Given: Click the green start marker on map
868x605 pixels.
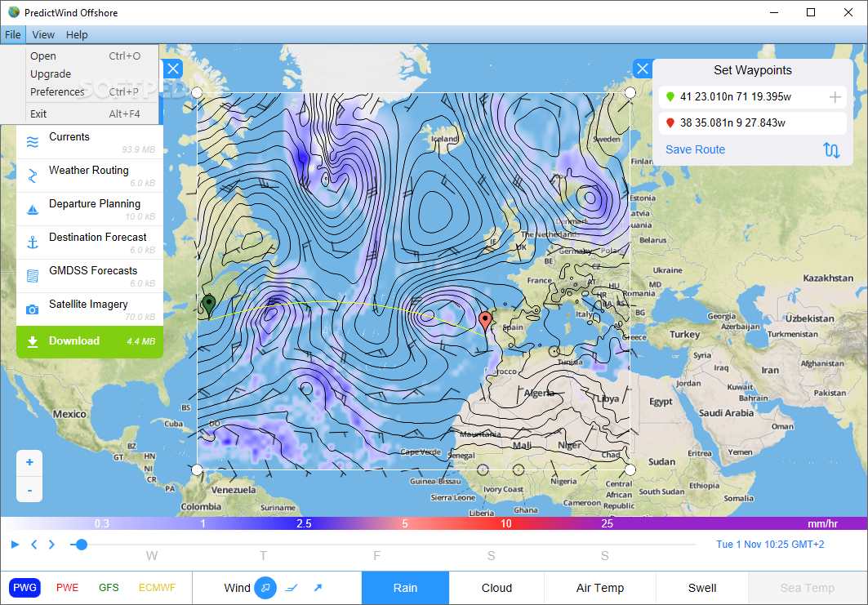Looking at the screenshot, I should [209, 305].
